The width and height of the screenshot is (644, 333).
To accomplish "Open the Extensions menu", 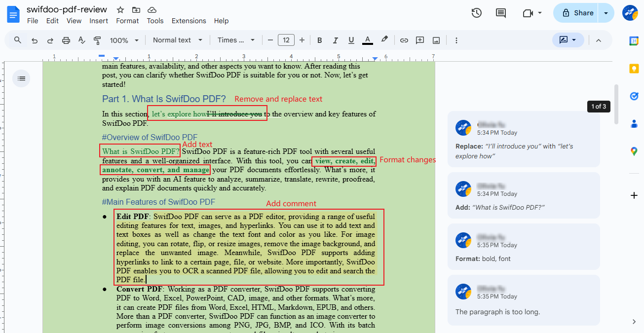I will point(189,21).
